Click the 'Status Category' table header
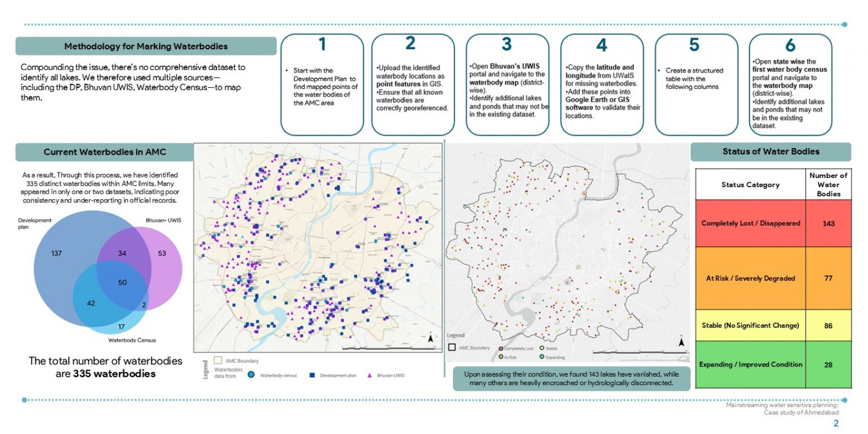 point(750,184)
